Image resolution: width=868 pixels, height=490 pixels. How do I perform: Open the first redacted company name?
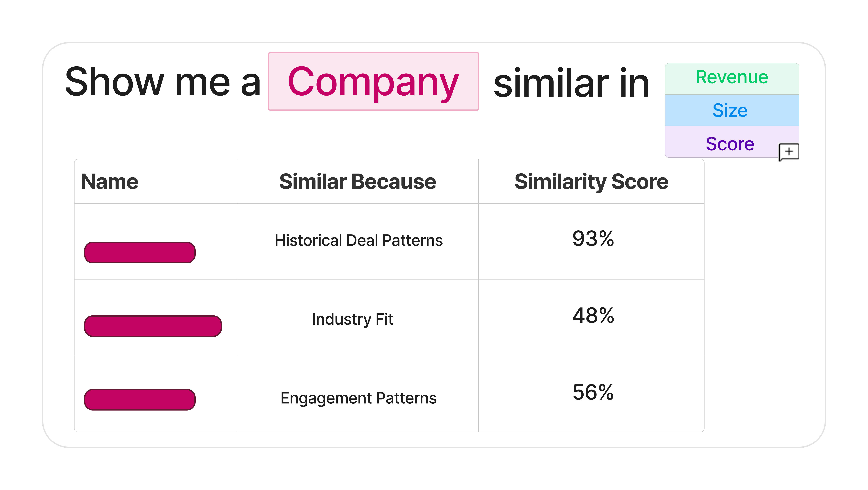pos(140,252)
